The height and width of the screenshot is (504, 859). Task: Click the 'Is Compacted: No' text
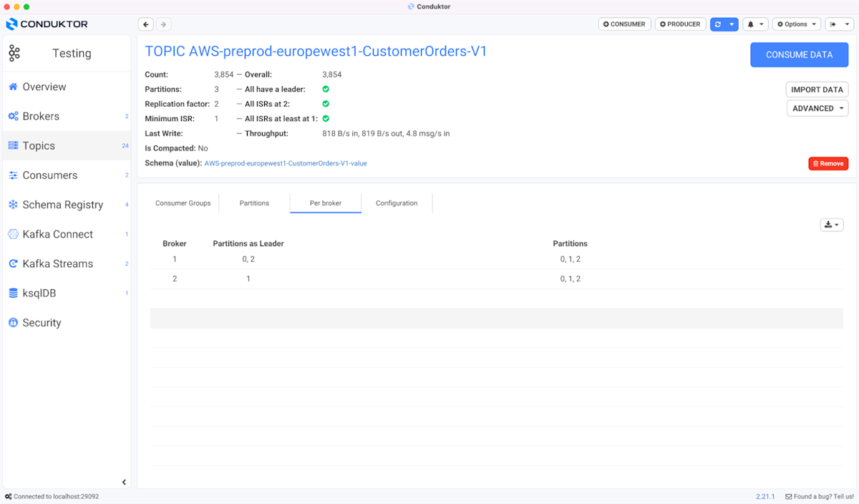[x=176, y=148]
